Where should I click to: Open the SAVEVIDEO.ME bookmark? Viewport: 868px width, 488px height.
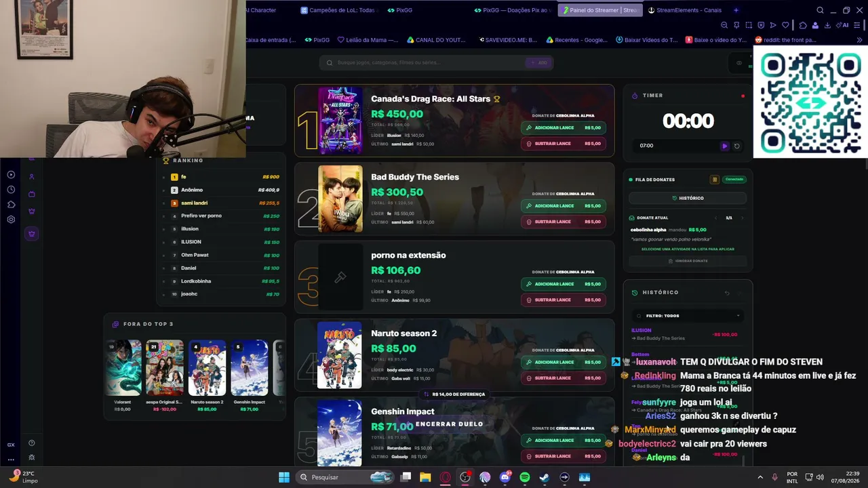tap(508, 40)
